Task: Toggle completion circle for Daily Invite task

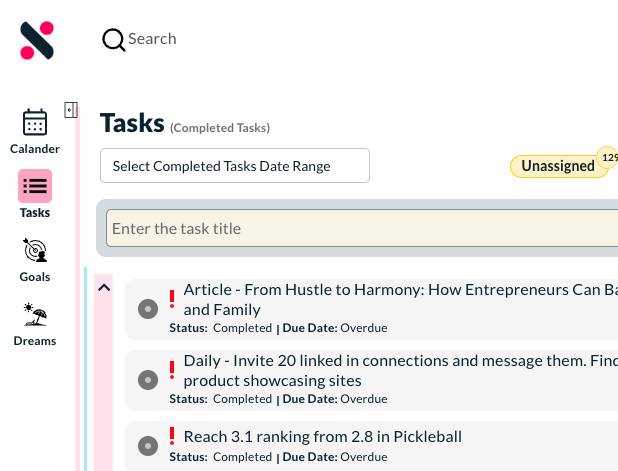Action: pos(148,380)
